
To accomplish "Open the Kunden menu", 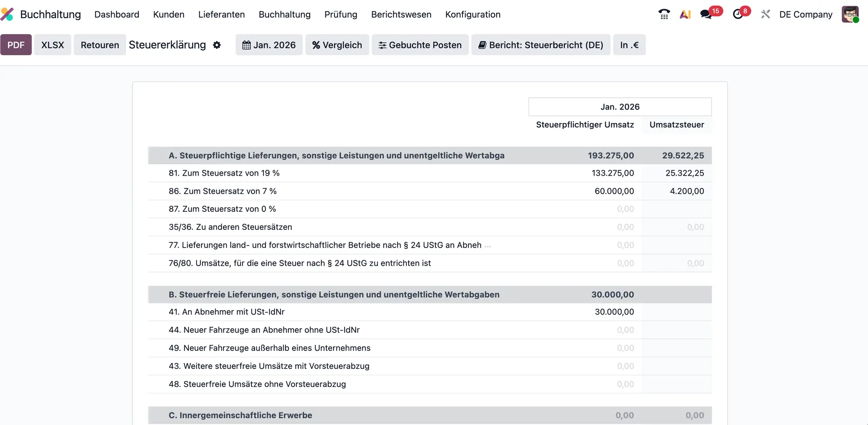I will coord(168,14).
